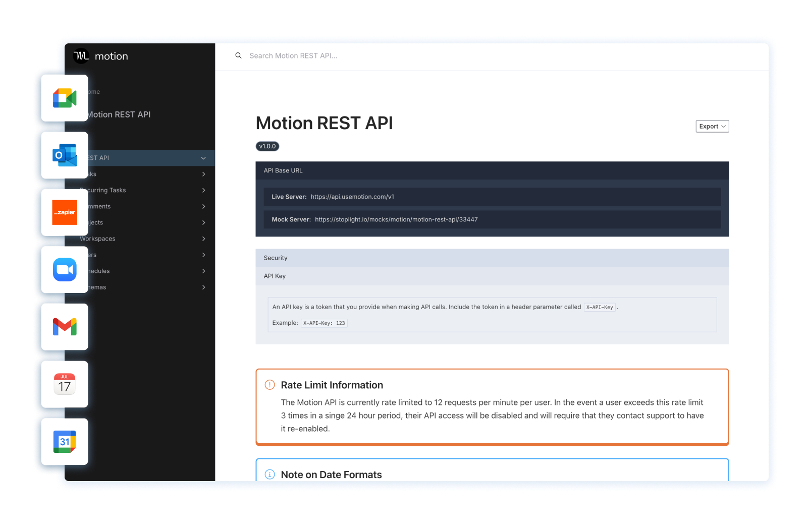
Task: Click the orange Rate Limit warning icon
Action: (x=269, y=384)
